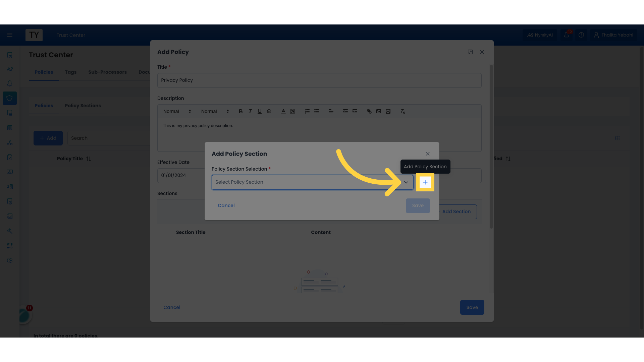Open the text background color picker

[x=293, y=111]
